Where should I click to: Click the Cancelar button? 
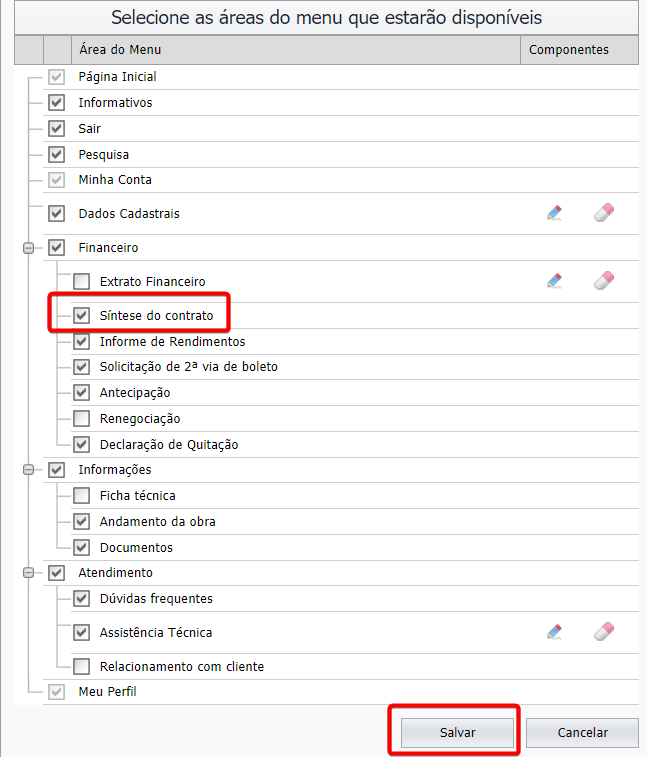click(582, 732)
